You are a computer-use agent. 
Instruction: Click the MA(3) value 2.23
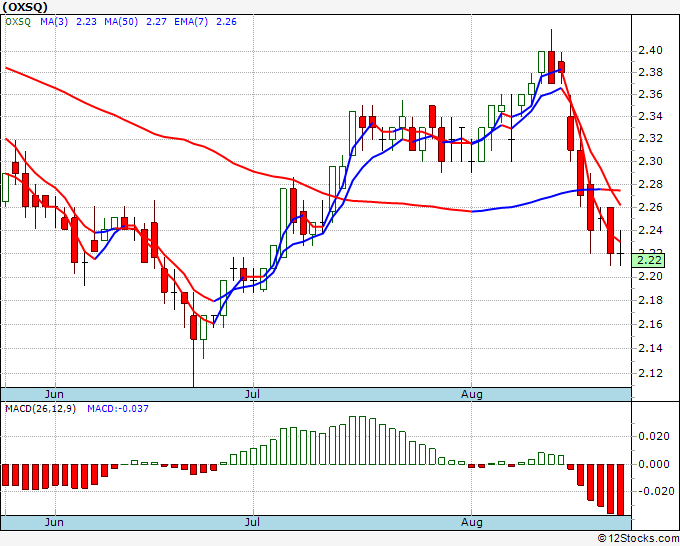[x=86, y=22]
